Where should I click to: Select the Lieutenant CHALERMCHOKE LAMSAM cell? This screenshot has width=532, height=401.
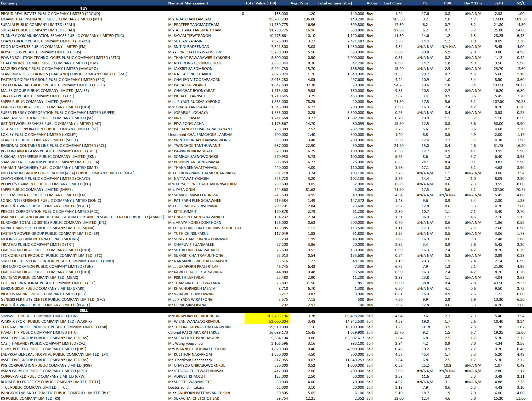(200, 135)
